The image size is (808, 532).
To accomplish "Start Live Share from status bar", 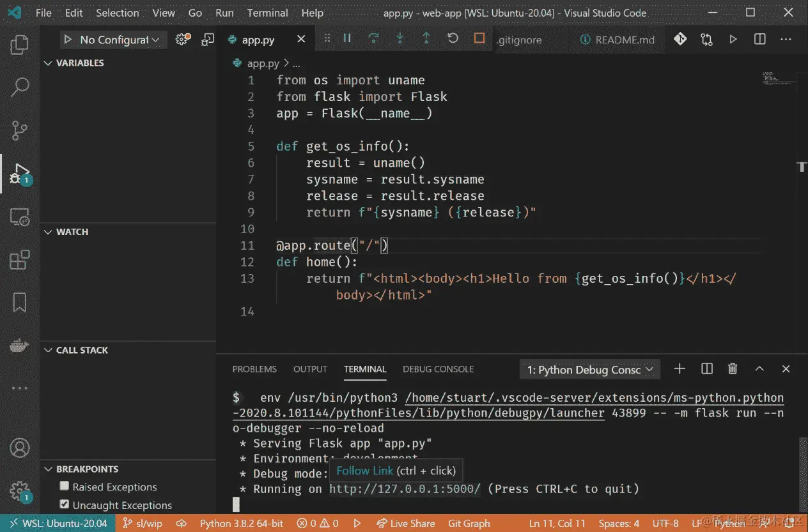I will [406, 523].
